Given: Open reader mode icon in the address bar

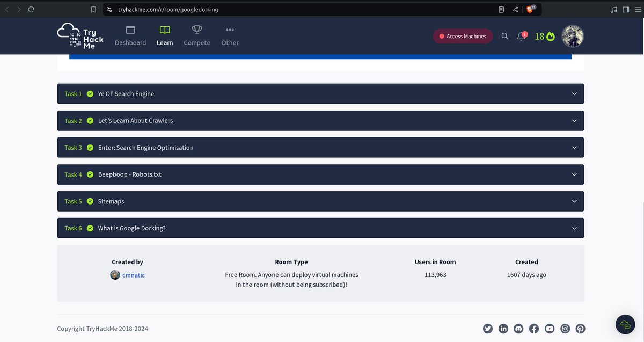Looking at the screenshot, I should click(x=501, y=9).
